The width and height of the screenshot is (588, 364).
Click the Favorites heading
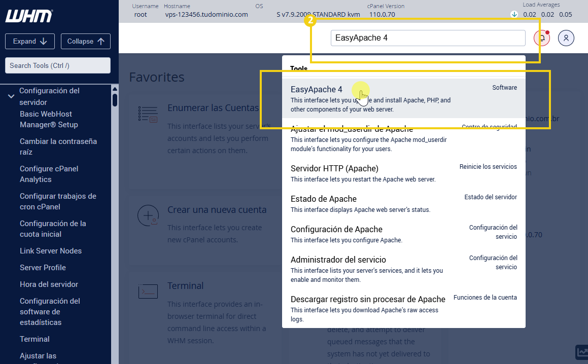pyautogui.click(x=157, y=77)
